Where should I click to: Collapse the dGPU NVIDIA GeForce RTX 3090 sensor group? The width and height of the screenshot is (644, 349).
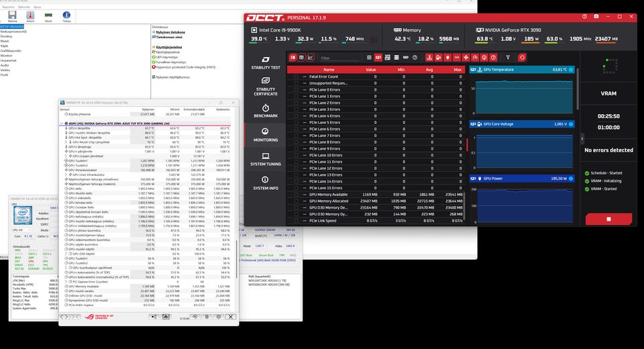point(62,123)
